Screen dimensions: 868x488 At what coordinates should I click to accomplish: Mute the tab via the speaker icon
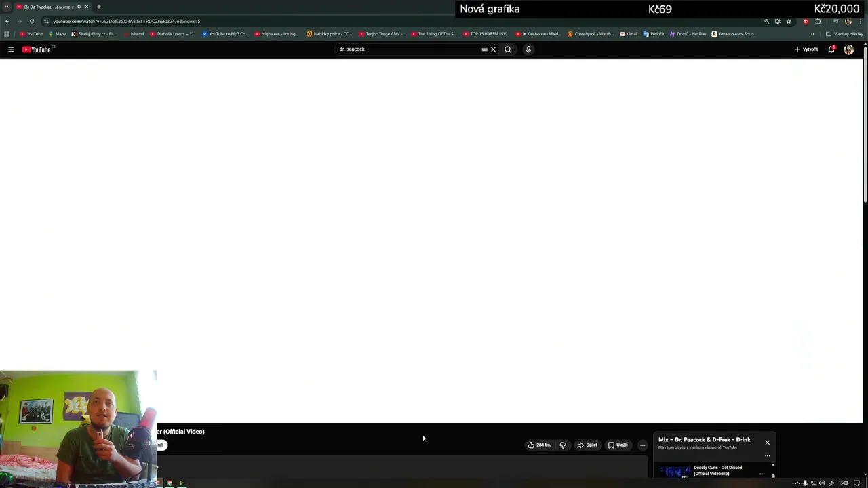(x=79, y=7)
